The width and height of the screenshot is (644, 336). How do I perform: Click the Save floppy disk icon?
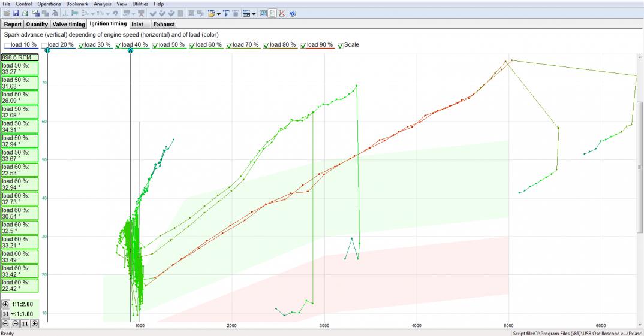coord(16,14)
